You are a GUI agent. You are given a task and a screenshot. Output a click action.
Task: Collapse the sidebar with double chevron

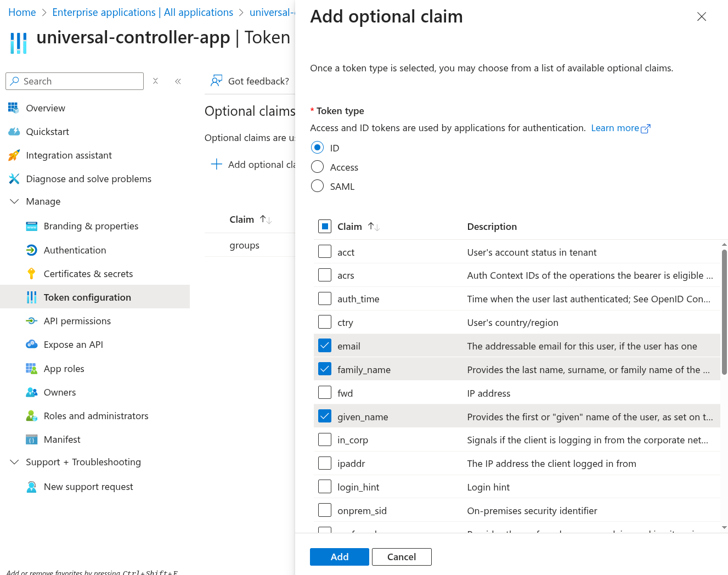(x=178, y=81)
